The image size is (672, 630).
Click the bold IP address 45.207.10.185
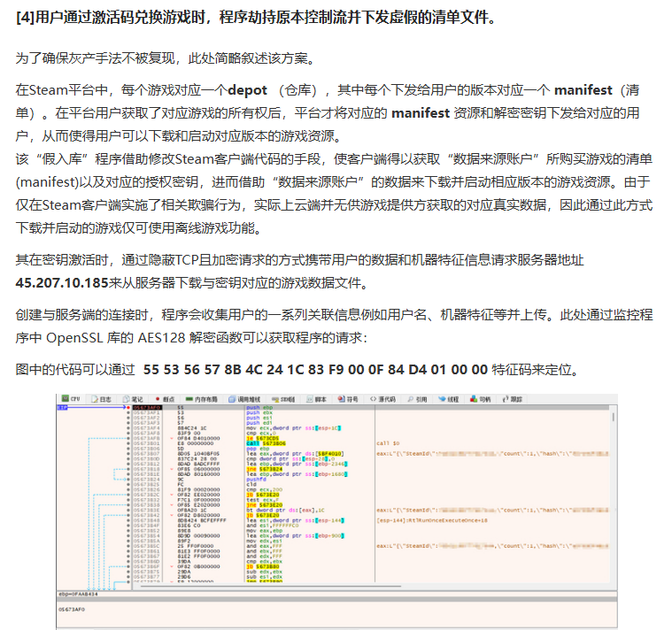click(62, 282)
